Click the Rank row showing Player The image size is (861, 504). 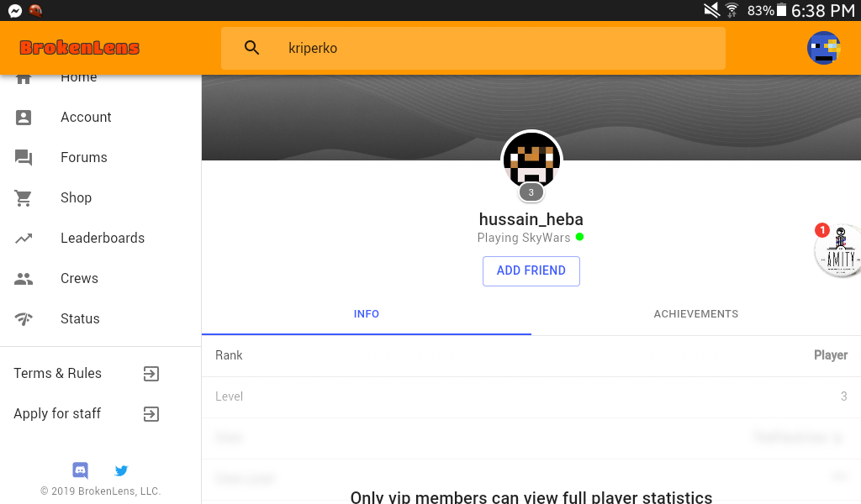tap(531, 356)
